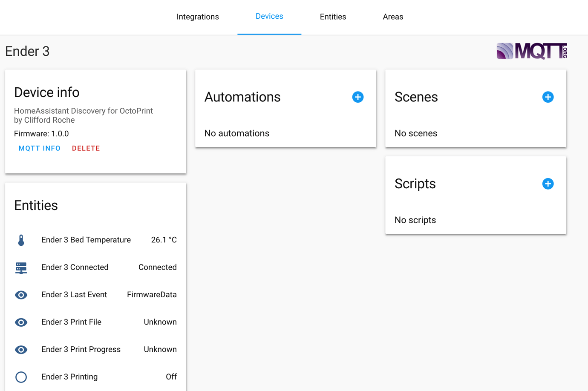Click the plus icon on the Scenes card
Image resolution: width=588 pixels, height=391 pixels.
coord(548,97)
